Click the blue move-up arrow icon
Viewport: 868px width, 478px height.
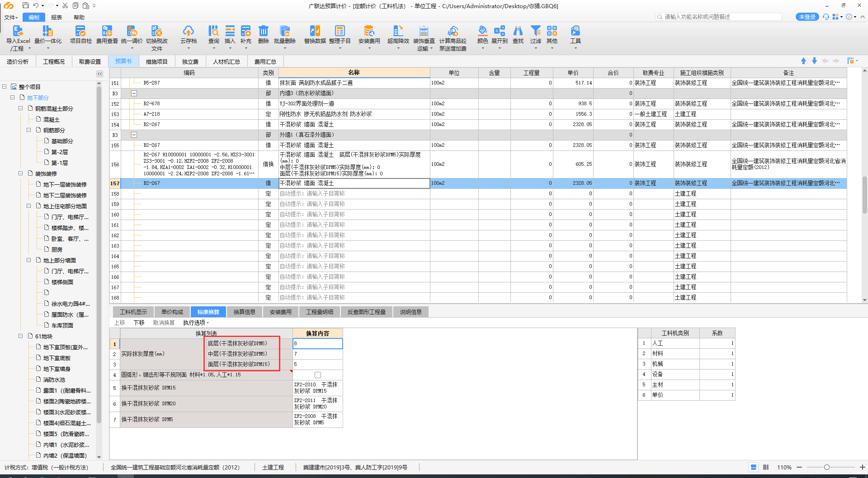[803, 61]
